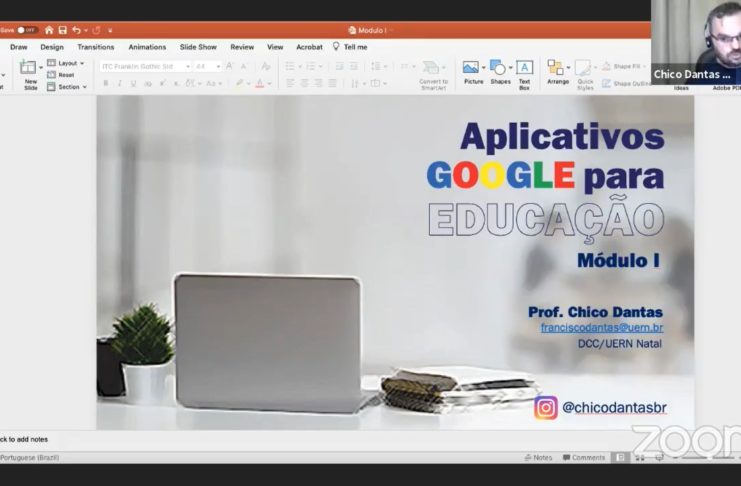This screenshot has height=486, width=741.
Task: Open the Design tab
Action: [52, 47]
